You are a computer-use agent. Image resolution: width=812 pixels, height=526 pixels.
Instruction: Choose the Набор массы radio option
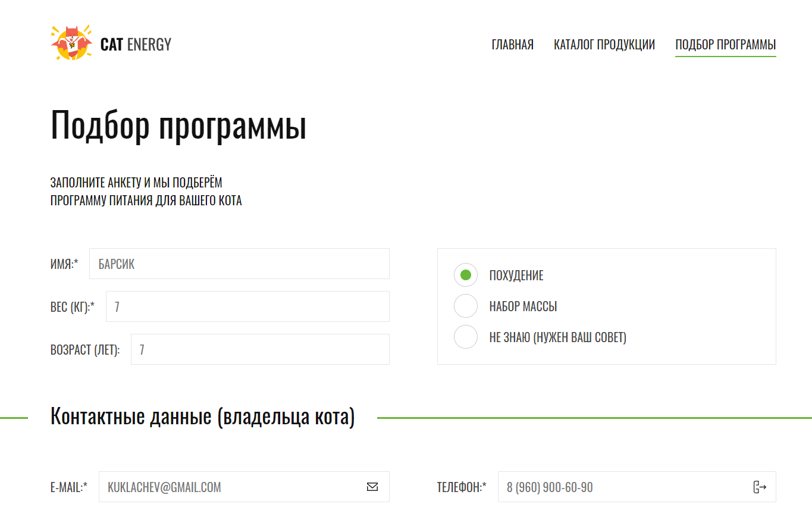pos(466,306)
